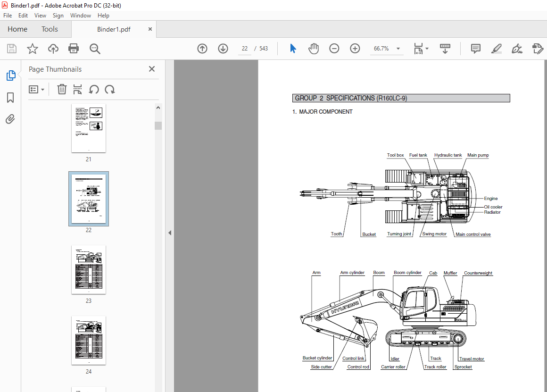The height and width of the screenshot is (392, 547).
Task: Activate the Hand pan tool
Action: [314, 49]
